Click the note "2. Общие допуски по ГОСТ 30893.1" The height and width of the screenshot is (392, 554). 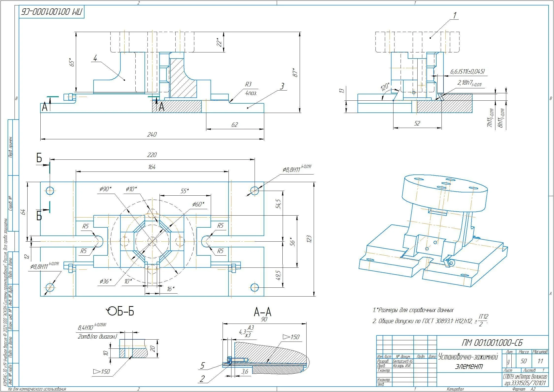tap(430, 321)
